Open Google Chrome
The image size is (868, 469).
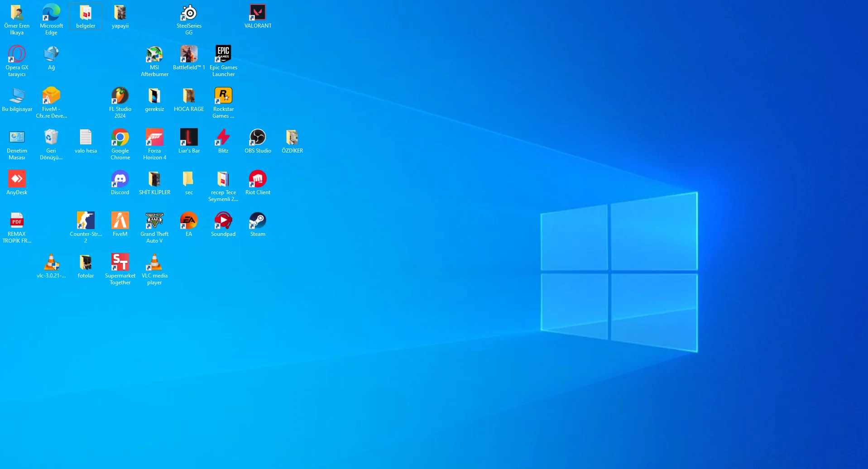(120, 137)
